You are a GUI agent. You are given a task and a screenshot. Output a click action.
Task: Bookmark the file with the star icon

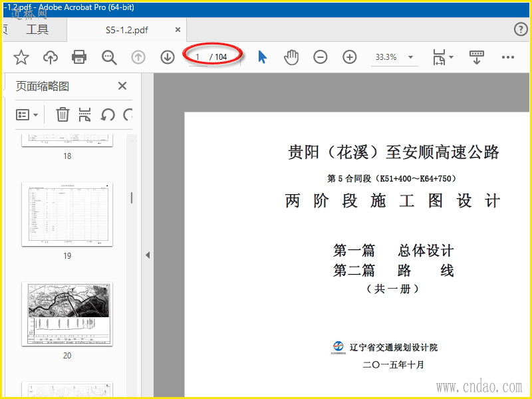pos(21,57)
